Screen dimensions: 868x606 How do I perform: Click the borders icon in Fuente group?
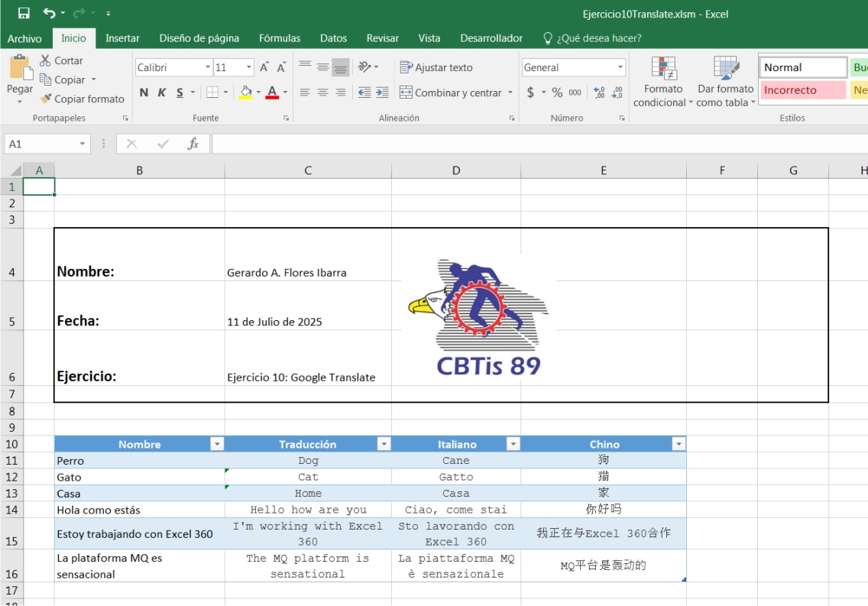(213, 92)
